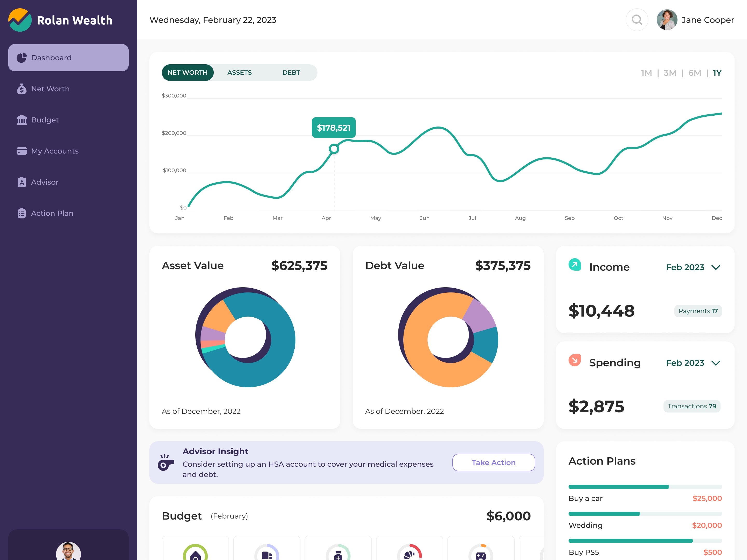Viewport: 747px width, 560px height.
Task: Click the Payments 17 badge
Action: coord(698,311)
